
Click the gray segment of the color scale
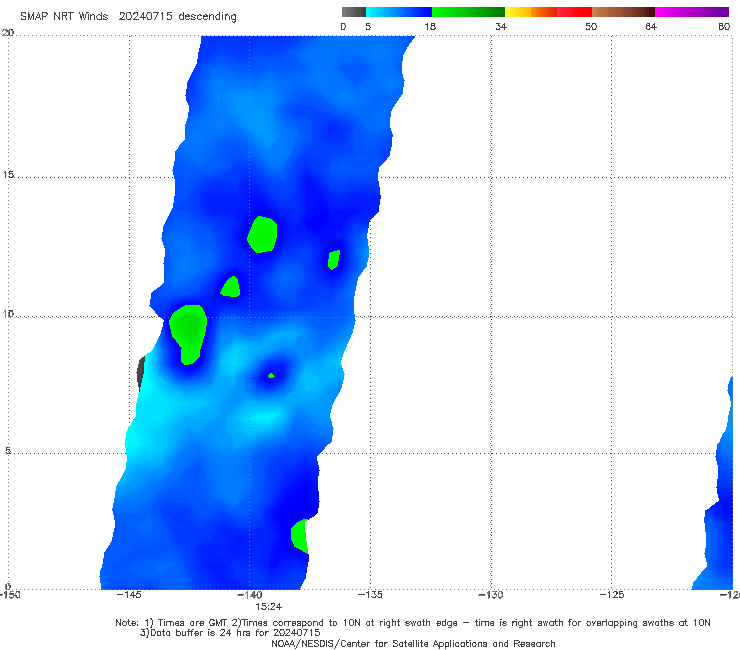354,12
